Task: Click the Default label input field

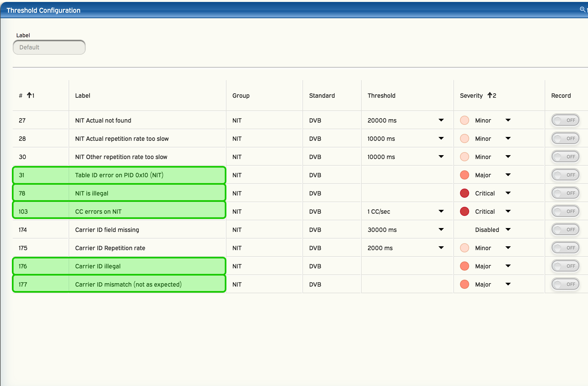Action: [x=49, y=47]
